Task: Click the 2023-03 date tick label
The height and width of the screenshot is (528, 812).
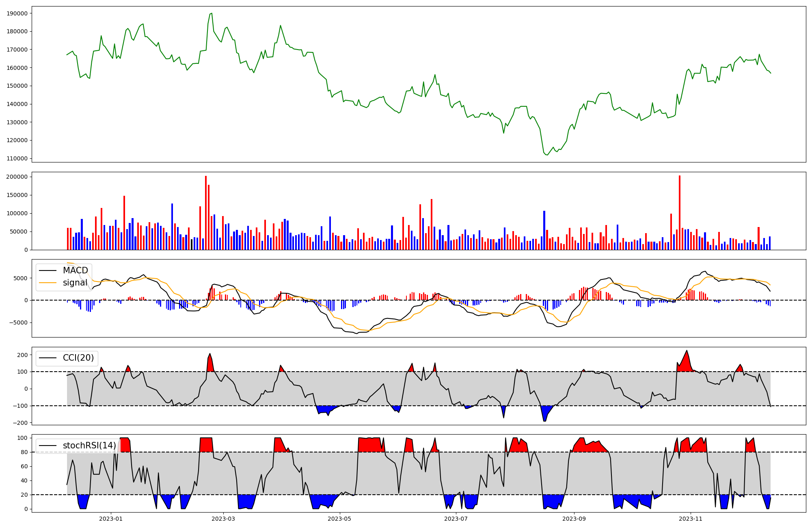Action: point(223,519)
